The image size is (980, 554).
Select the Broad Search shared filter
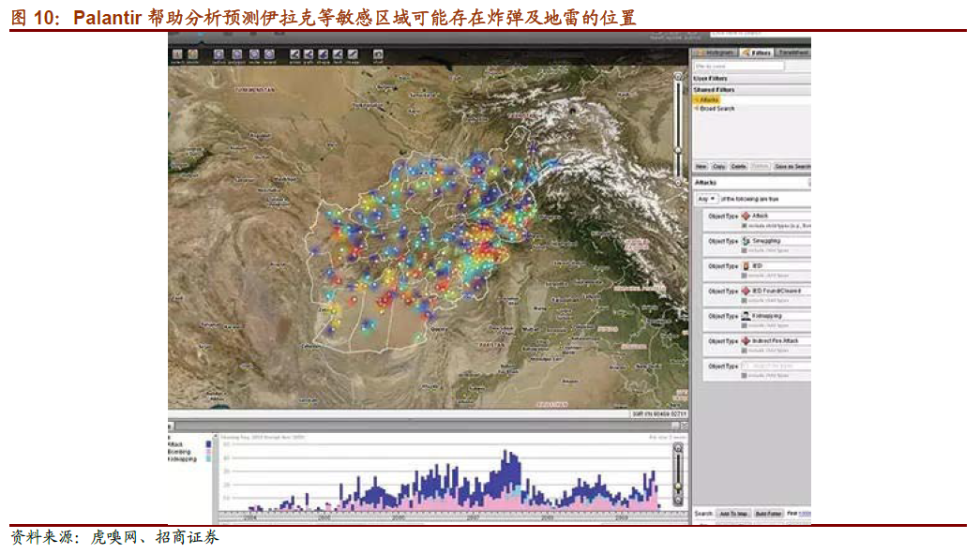[x=716, y=109]
